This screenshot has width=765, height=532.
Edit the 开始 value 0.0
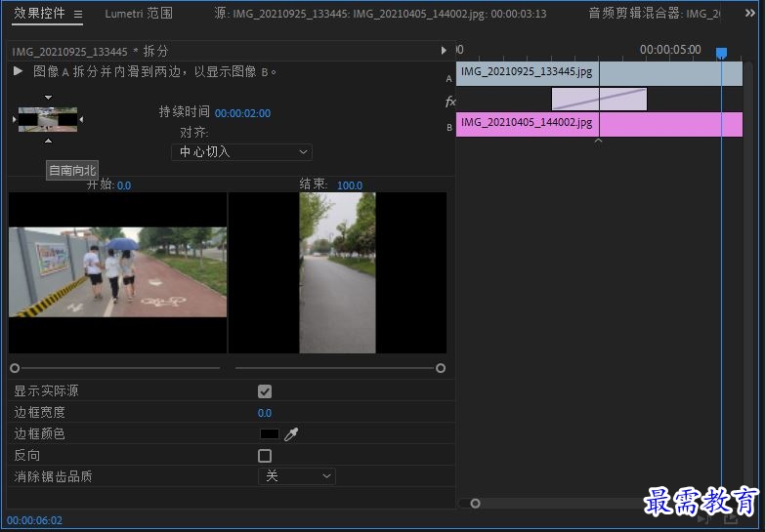pos(124,185)
